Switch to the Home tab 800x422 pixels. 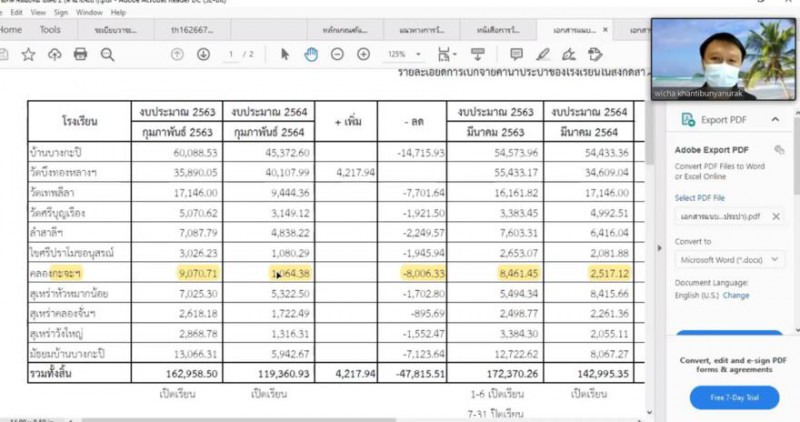11,30
